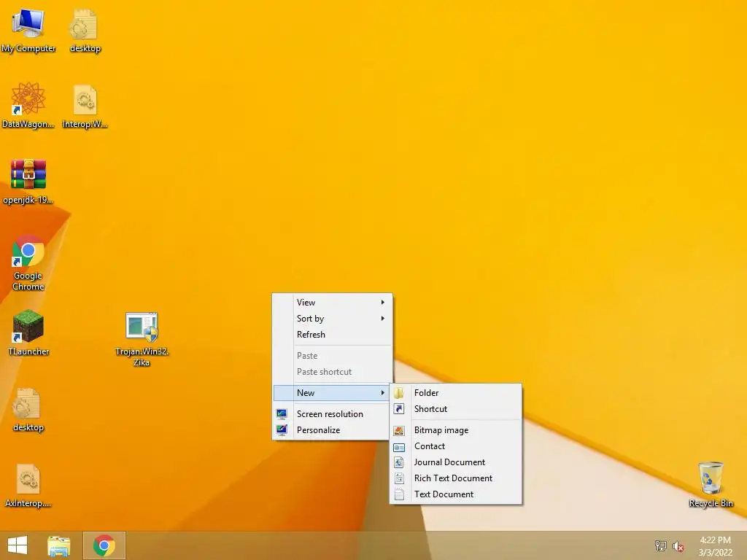The height and width of the screenshot is (560, 747).
Task: Create a new Contact
Action: tap(456, 446)
